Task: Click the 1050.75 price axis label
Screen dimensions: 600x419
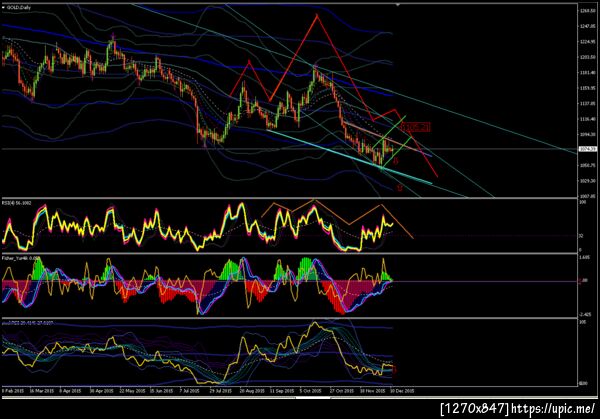Action: 587,165
